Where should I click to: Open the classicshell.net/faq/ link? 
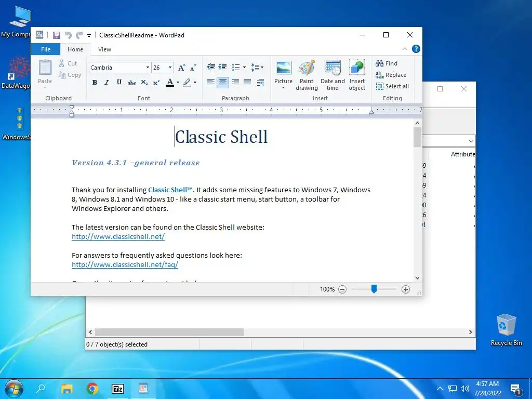coord(125,264)
